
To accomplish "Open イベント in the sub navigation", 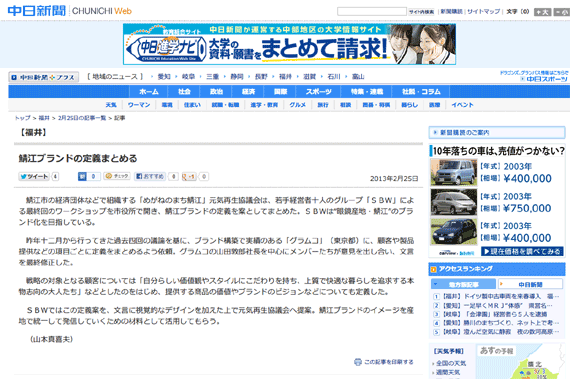I will tap(462, 105).
